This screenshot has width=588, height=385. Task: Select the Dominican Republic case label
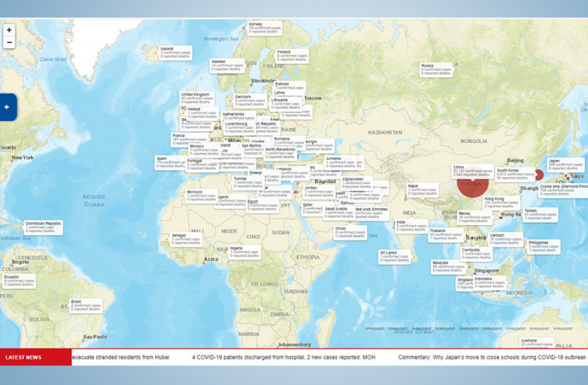coord(43,227)
